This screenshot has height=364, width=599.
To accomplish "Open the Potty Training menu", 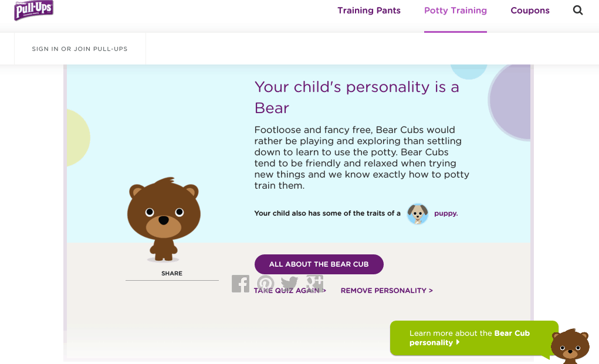I will [455, 11].
